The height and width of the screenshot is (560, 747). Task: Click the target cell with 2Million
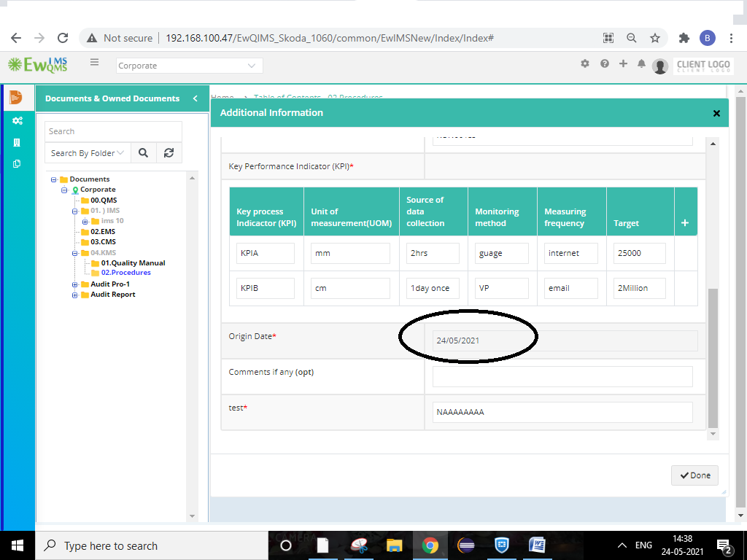640,289
